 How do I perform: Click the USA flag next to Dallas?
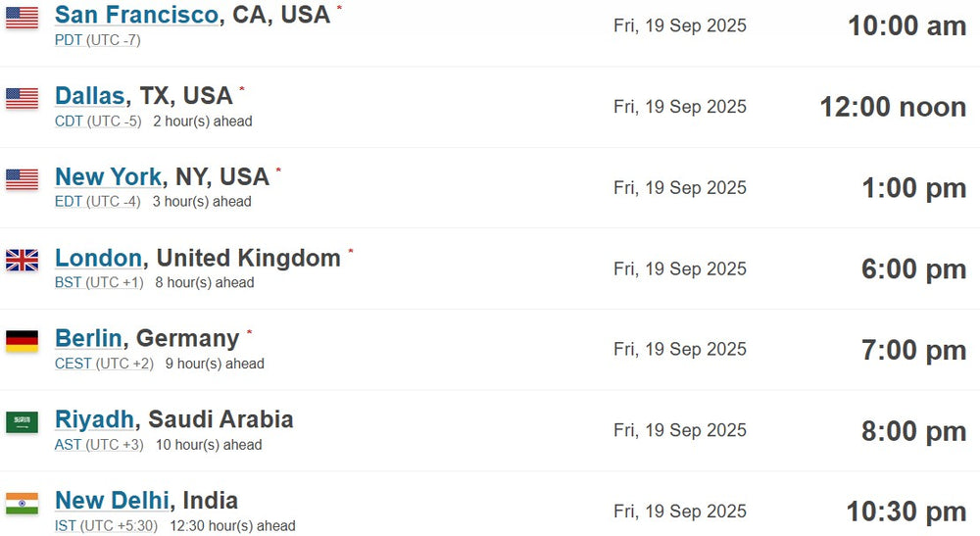pyautogui.click(x=22, y=99)
